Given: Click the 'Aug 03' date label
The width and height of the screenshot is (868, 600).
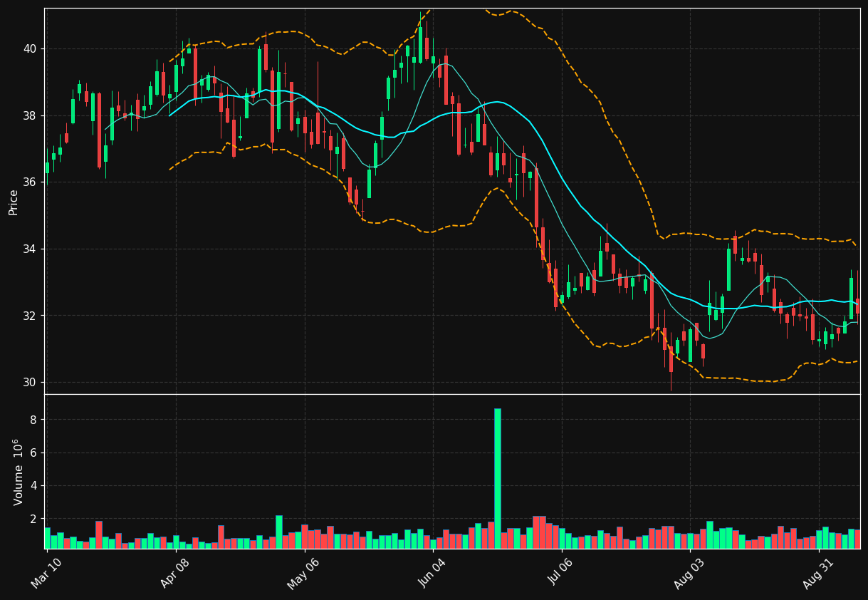Looking at the screenshot, I should tap(689, 572).
